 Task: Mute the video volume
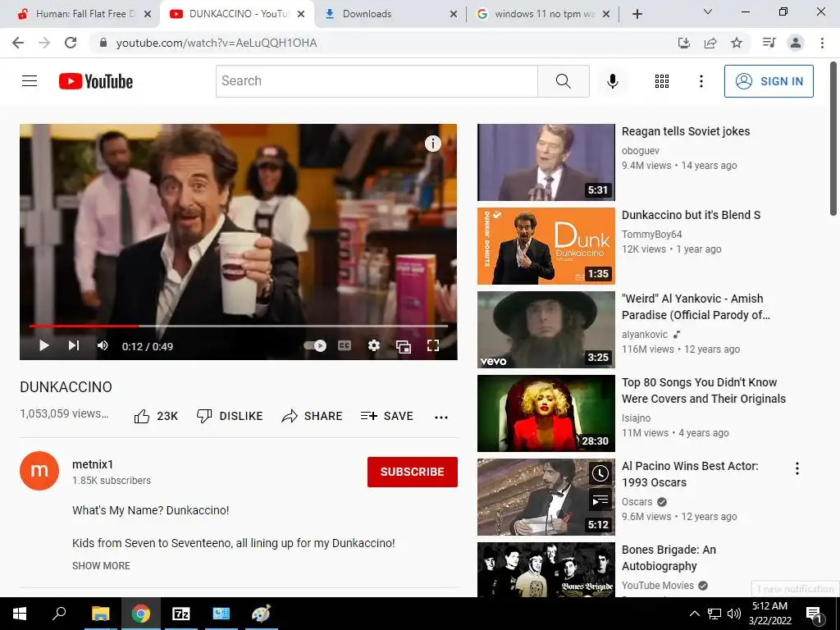[103, 345]
